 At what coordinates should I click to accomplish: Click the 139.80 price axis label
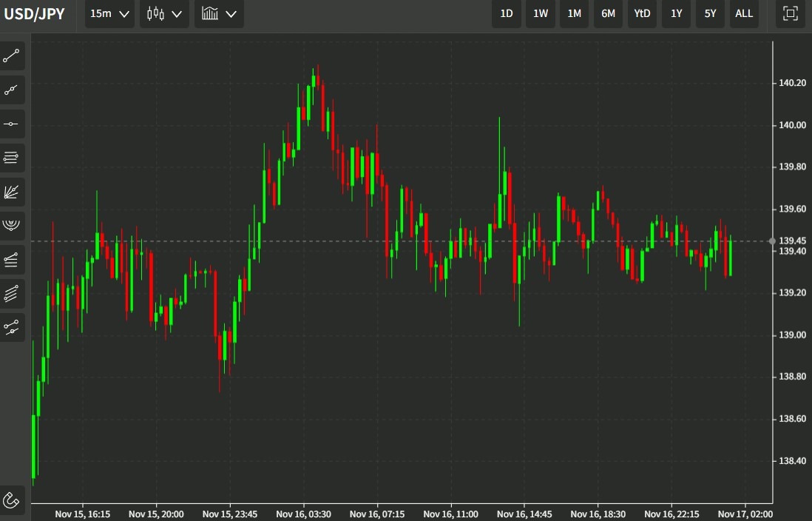792,167
